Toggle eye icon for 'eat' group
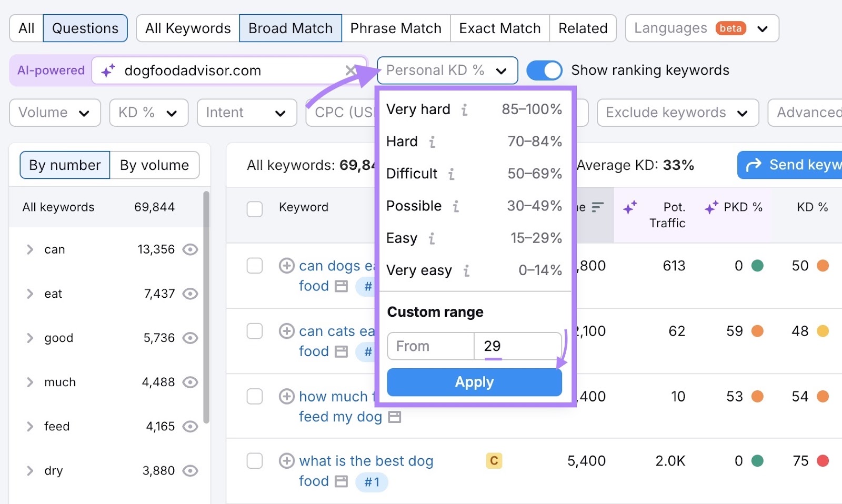Image resolution: width=842 pixels, height=504 pixels. (x=190, y=294)
